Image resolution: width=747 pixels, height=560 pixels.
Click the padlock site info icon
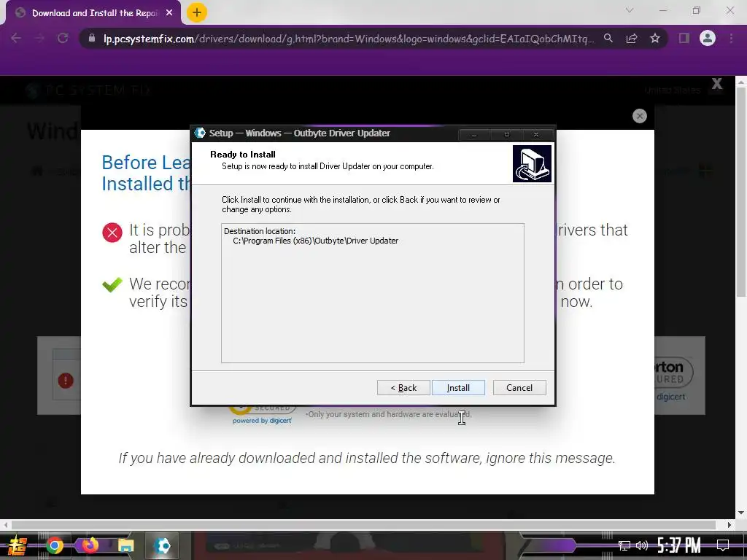91,38
